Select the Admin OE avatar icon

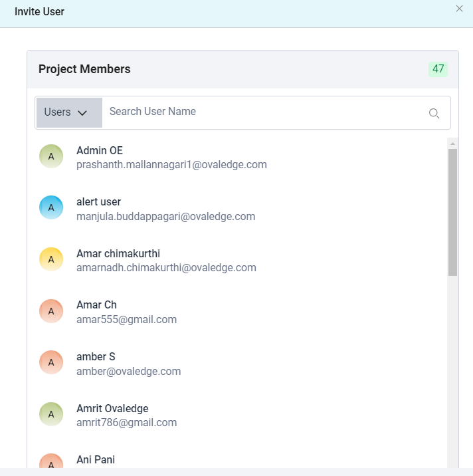pos(51,156)
